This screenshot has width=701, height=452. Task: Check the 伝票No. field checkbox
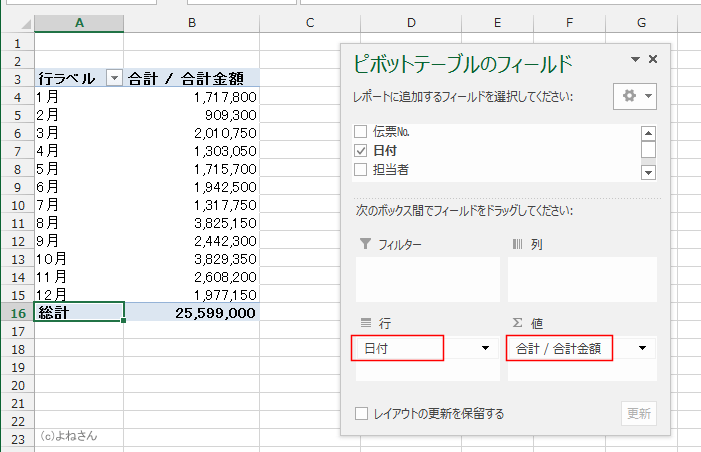click(x=361, y=131)
